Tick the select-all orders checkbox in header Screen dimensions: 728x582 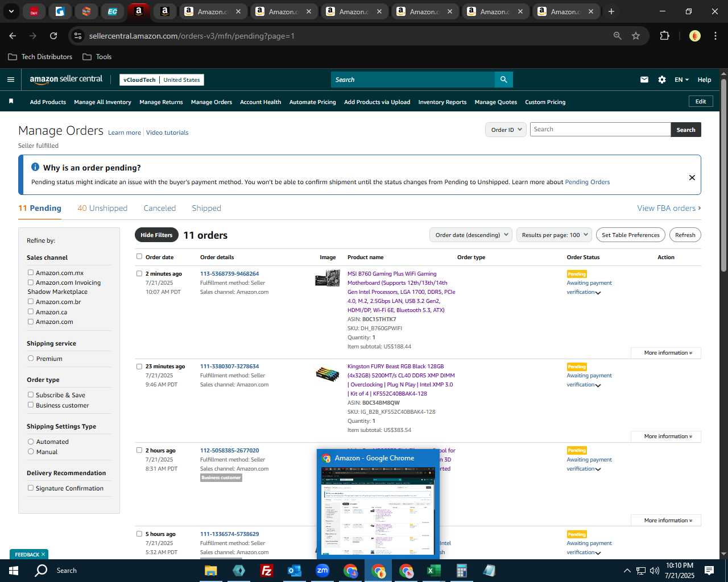[139, 256]
